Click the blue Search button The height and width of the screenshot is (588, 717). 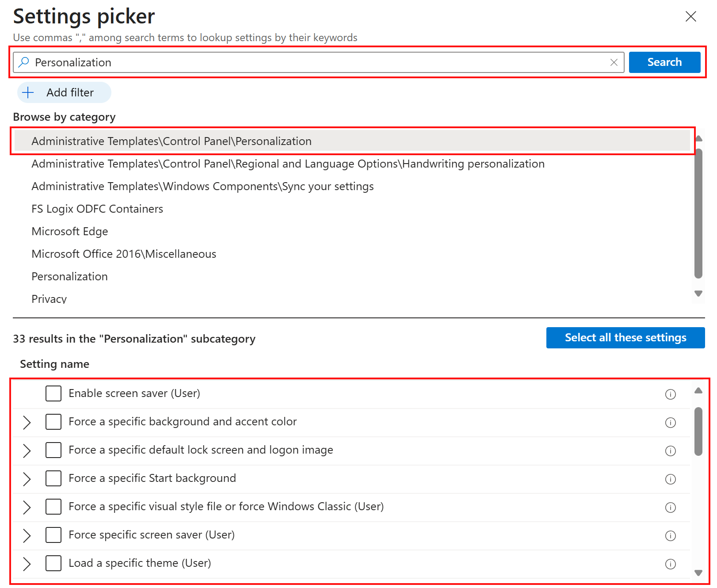click(664, 62)
